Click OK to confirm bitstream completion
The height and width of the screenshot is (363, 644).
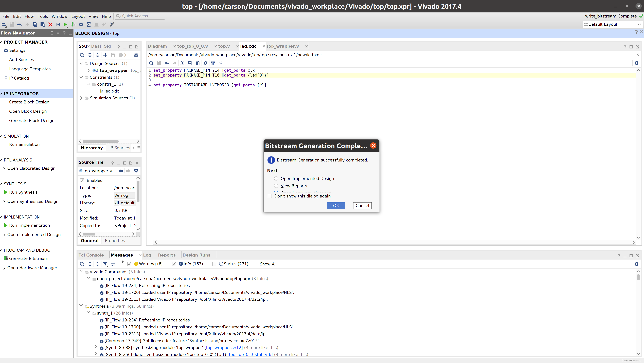[336, 206]
